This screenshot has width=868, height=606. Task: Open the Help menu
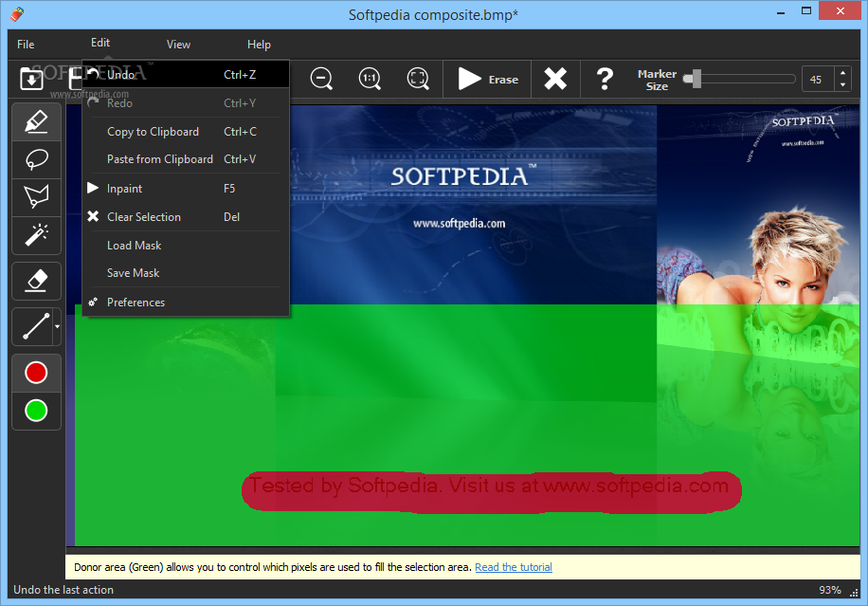coord(259,45)
